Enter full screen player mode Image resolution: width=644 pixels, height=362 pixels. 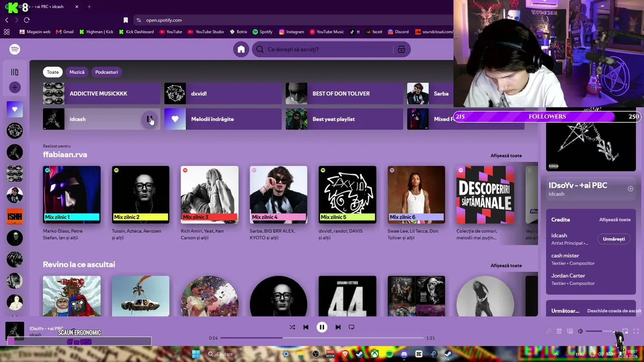[636, 331]
